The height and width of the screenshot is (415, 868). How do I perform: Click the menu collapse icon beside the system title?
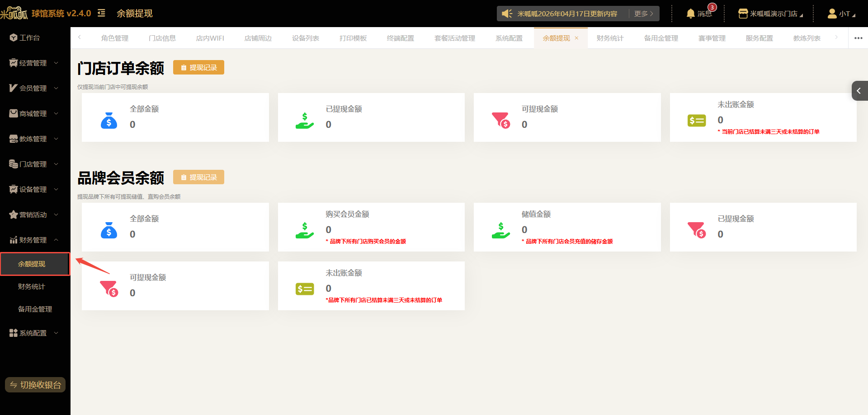click(x=101, y=13)
